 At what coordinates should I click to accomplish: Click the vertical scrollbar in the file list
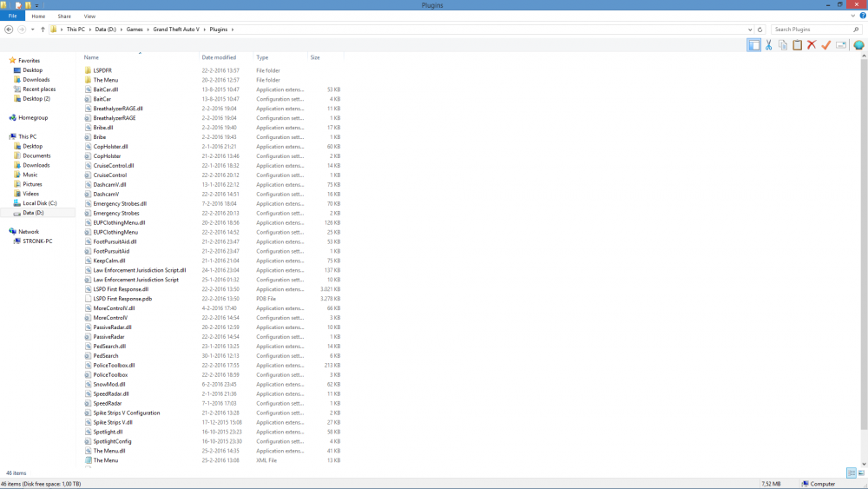[x=864, y=245]
